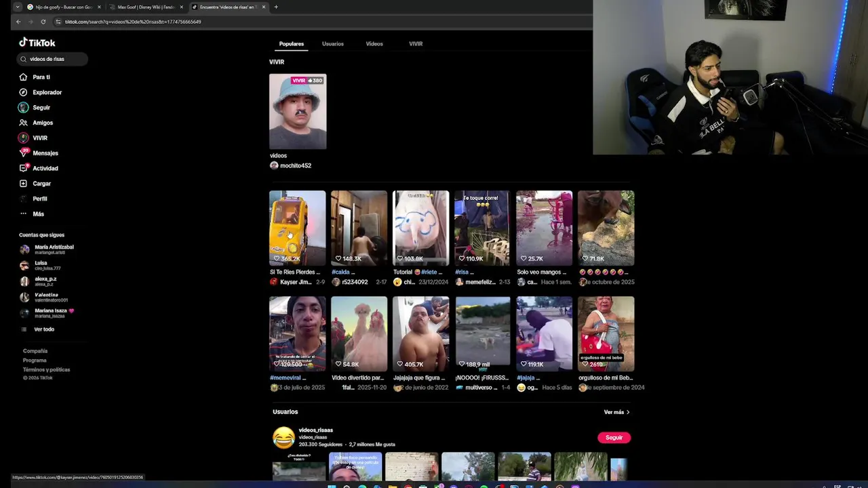Close the TikTok search tab
868x488 pixels.
pos(264,7)
